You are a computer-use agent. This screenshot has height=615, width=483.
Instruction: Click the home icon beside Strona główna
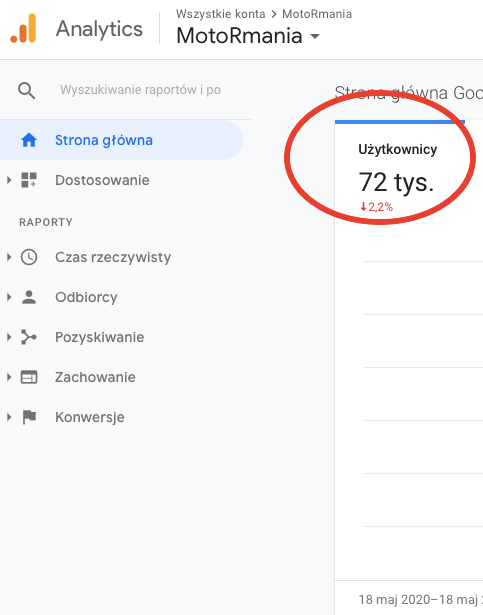pyautogui.click(x=29, y=140)
